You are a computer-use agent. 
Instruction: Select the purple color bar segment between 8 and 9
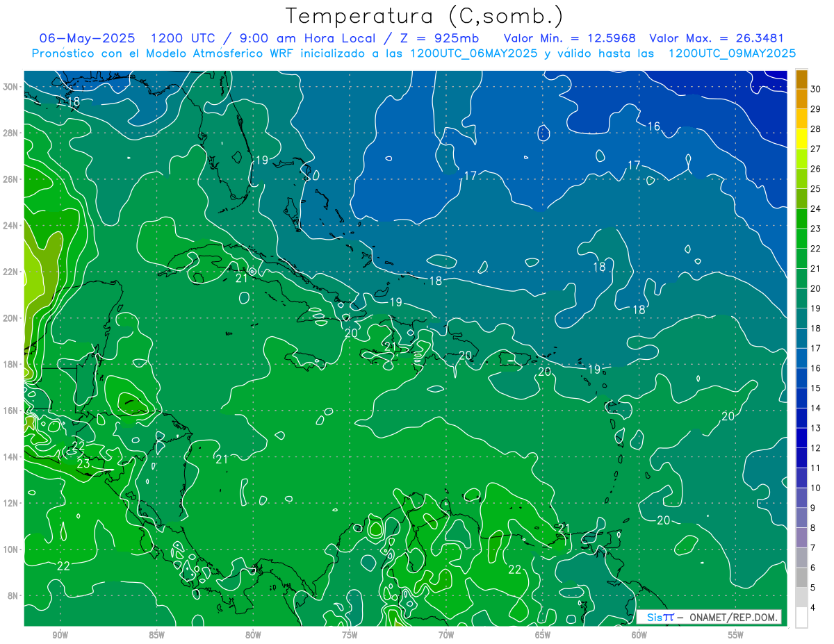tap(801, 518)
